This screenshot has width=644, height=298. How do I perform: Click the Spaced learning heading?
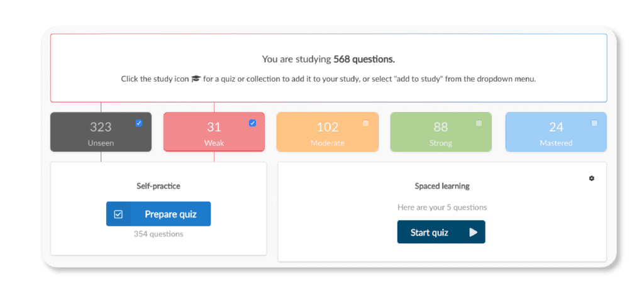point(442,186)
